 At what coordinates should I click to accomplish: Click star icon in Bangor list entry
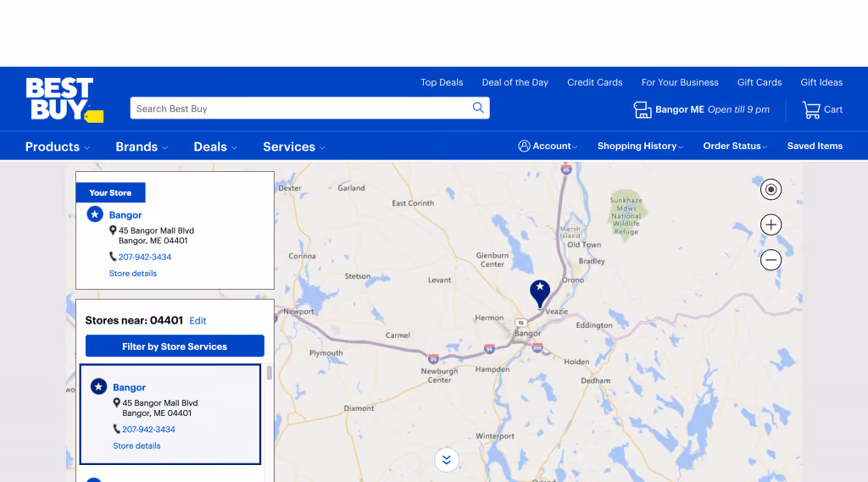(98, 386)
